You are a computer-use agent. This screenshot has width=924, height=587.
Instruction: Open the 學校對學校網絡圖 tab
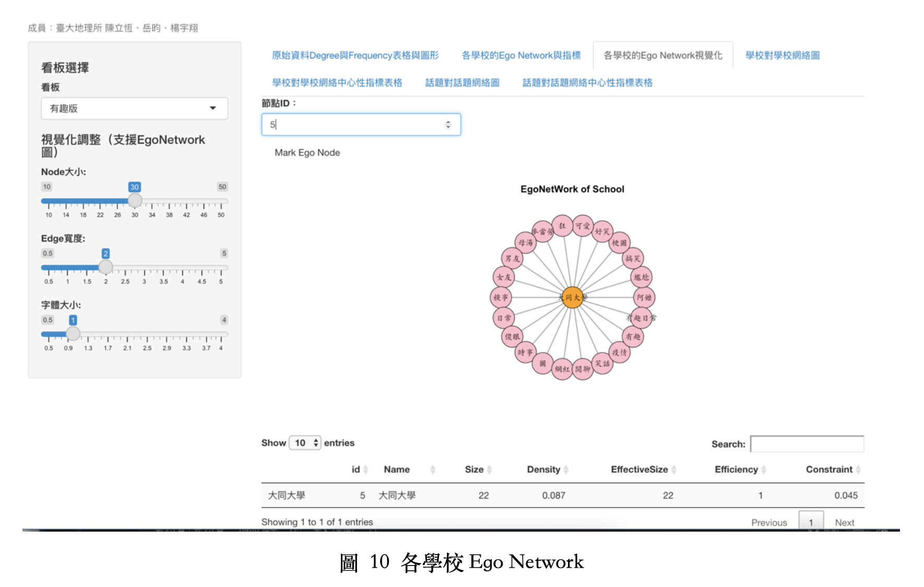point(782,55)
